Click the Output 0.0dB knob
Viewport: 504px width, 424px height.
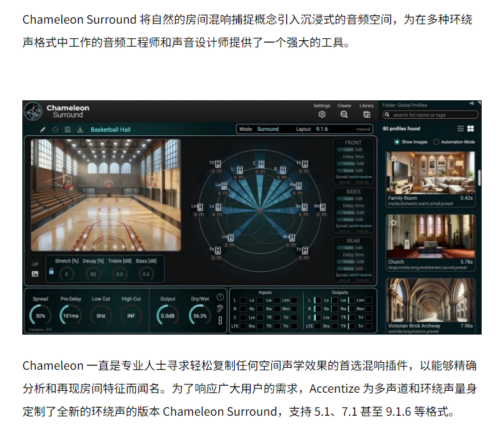(168, 315)
